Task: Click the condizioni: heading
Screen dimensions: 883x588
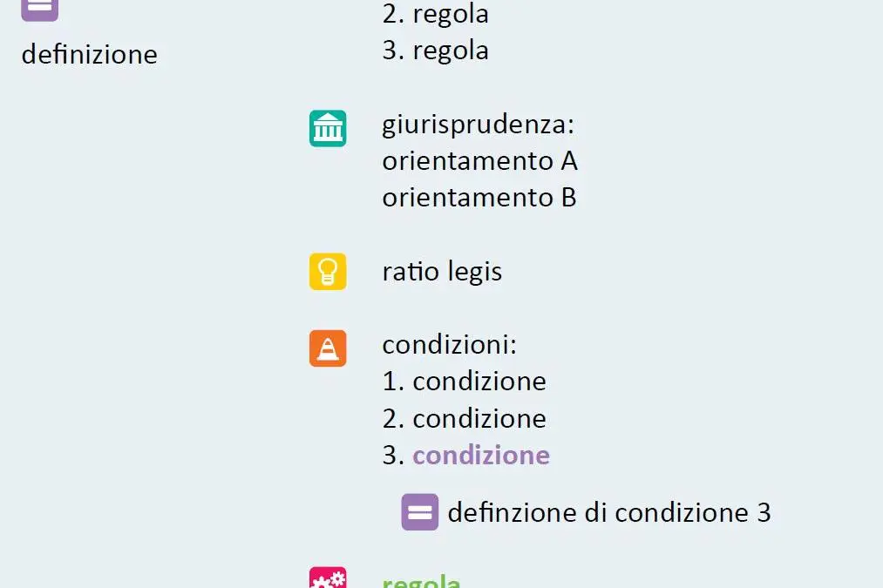Action: coord(450,344)
